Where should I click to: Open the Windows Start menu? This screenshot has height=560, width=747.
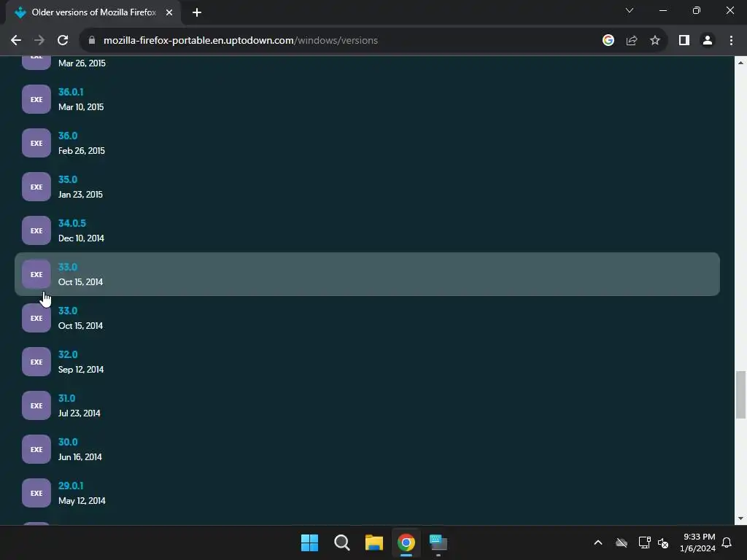tap(309, 542)
